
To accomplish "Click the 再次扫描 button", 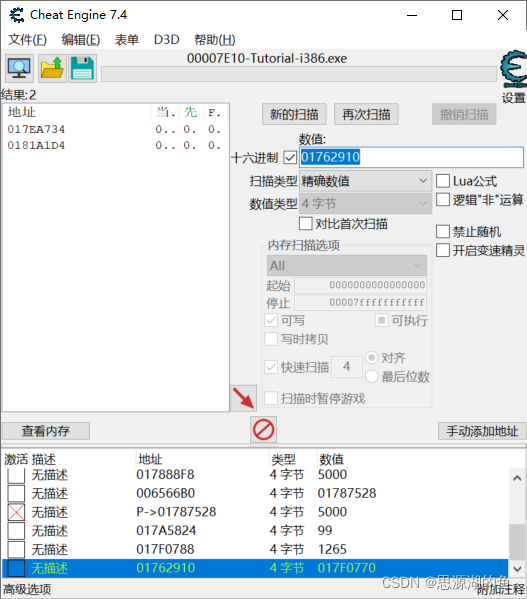I will coord(366,114).
